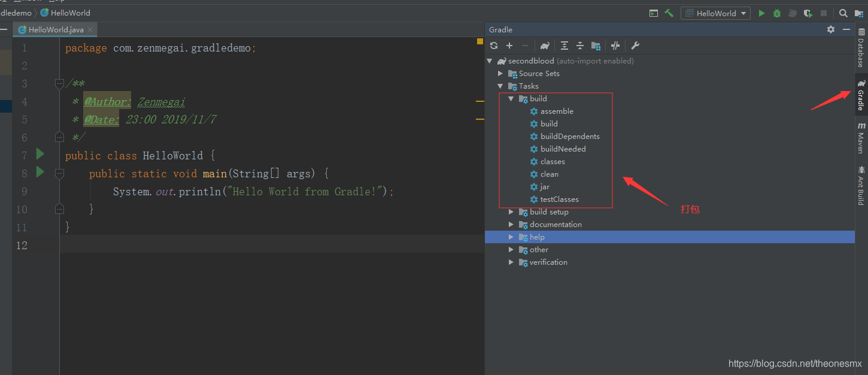Select the secondblood project row

(669, 61)
